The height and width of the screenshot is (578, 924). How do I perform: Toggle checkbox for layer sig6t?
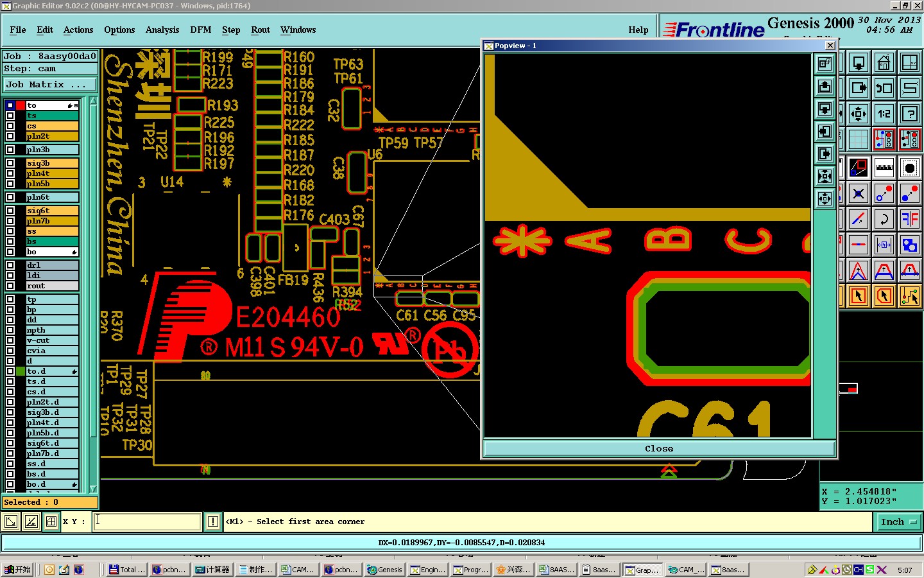click(x=10, y=211)
